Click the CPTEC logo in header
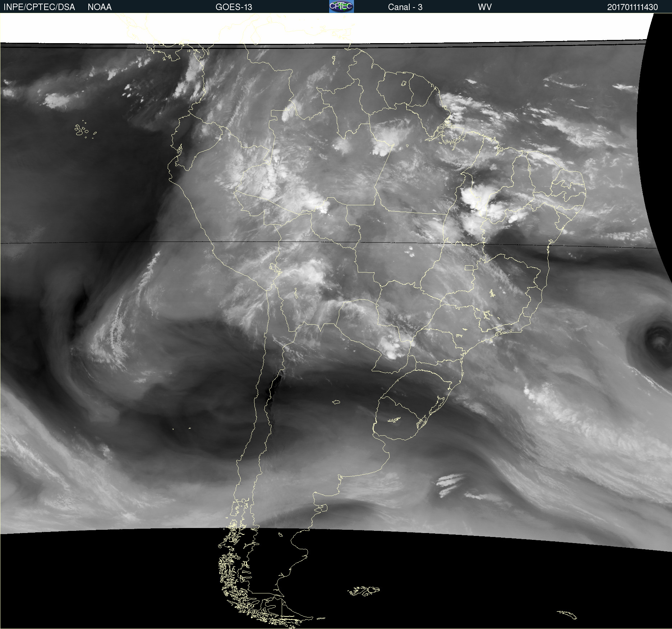 [x=341, y=6]
